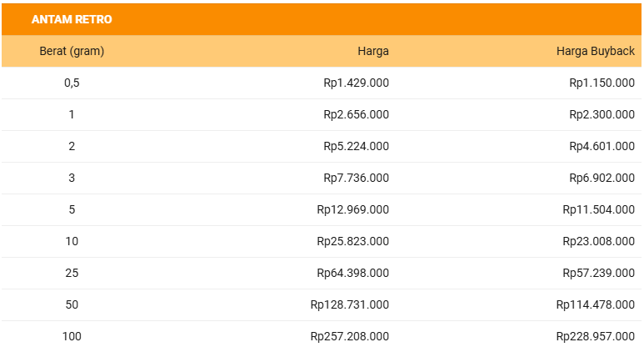Screen dimensions: 644x347
Task: Click price Rp1.429.000 for 0,5 gram
Action: pyautogui.click(x=356, y=83)
